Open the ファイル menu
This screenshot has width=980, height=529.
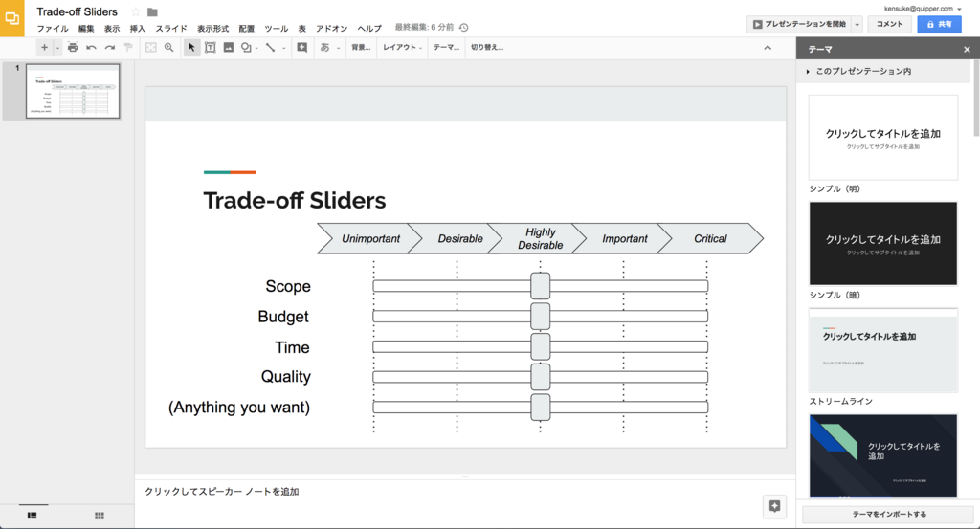[x=53, y=28]
